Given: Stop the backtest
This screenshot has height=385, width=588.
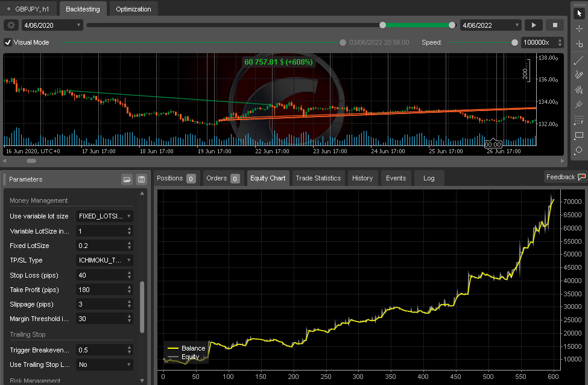Looking at the screenshot, I should click(x=555, y=25).
